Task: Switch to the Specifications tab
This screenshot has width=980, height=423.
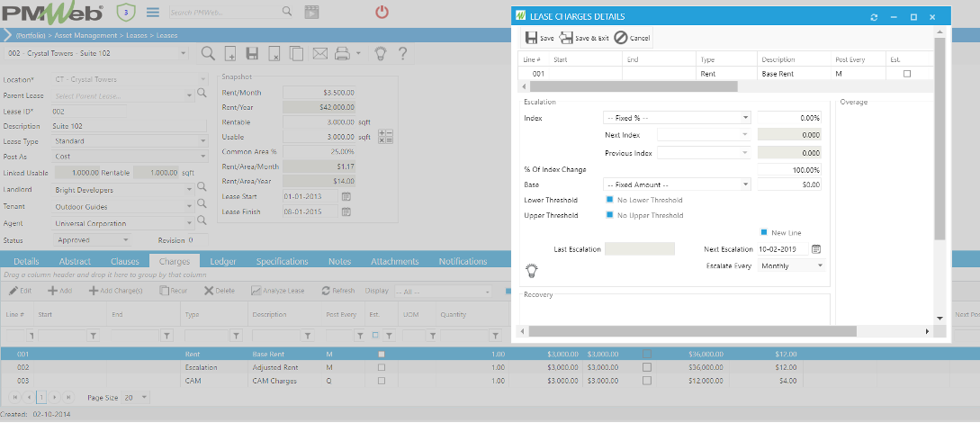Action: coord(282,261)
